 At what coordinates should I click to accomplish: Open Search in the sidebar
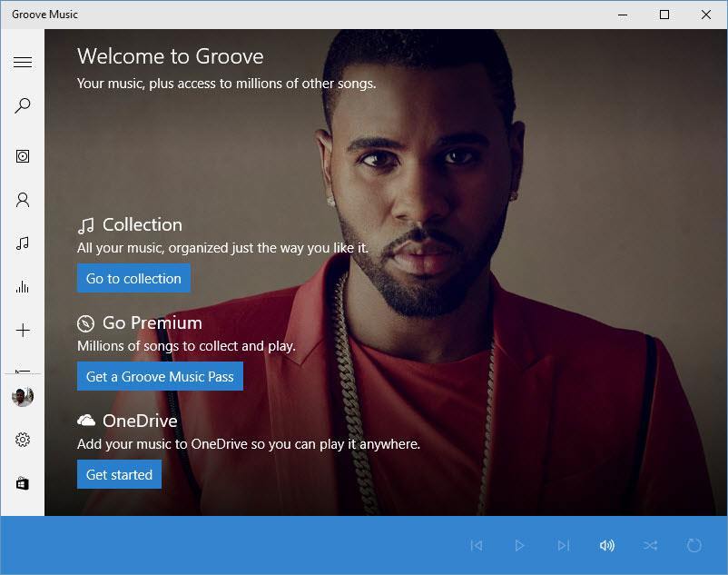(x=23, y=105)
